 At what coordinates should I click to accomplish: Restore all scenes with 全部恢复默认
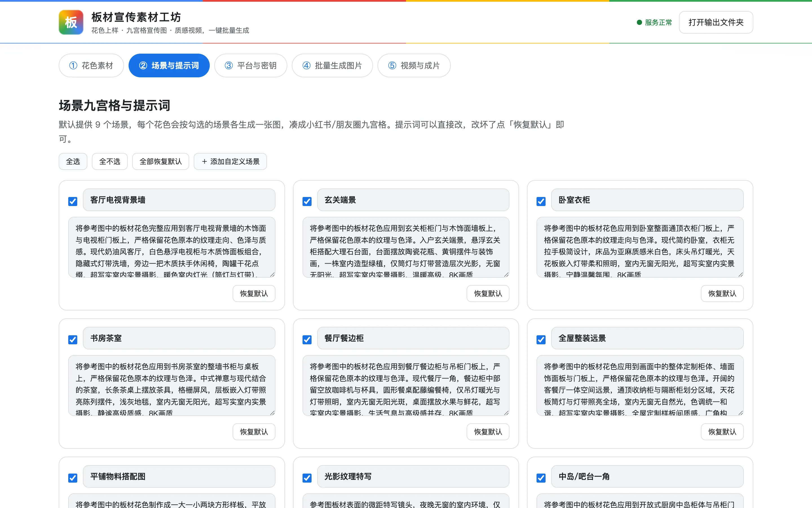[160, 162]
